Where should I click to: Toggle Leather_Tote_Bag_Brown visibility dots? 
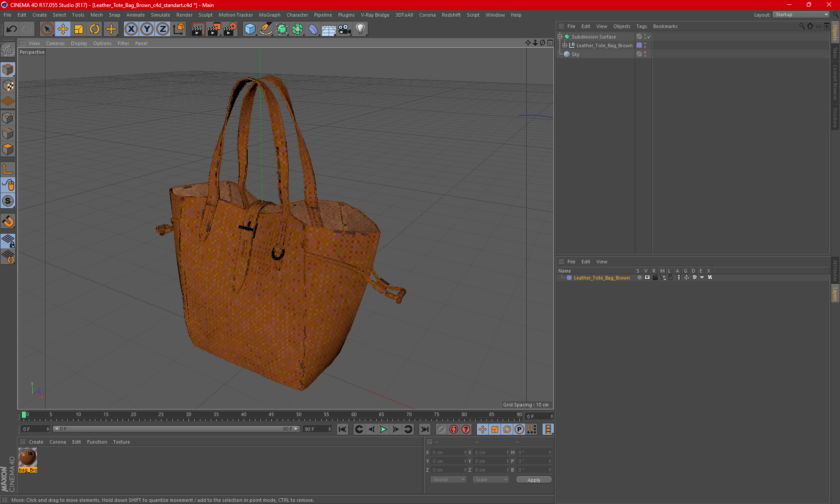pyautogui.click(x=645, y=45)
